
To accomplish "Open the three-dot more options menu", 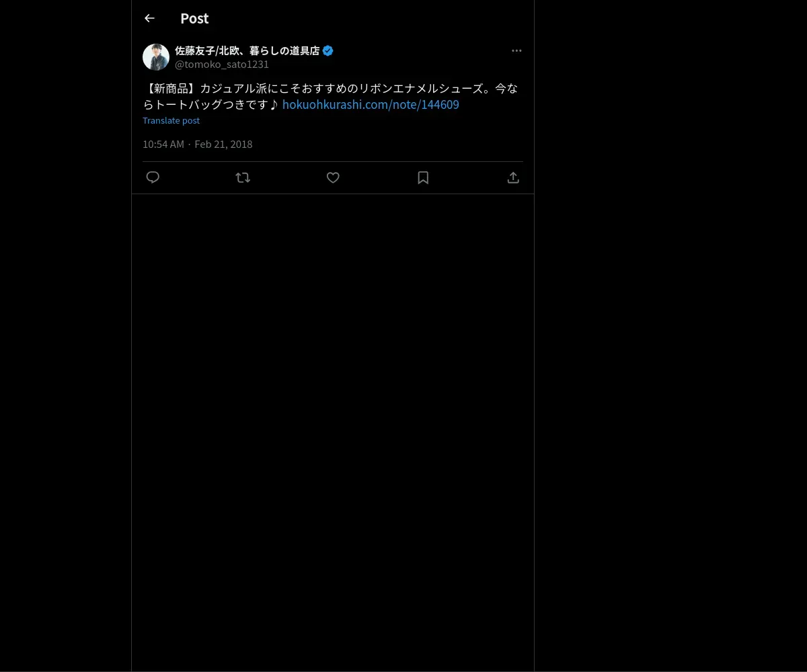I will pyautogui.click(x=516, y=50).
